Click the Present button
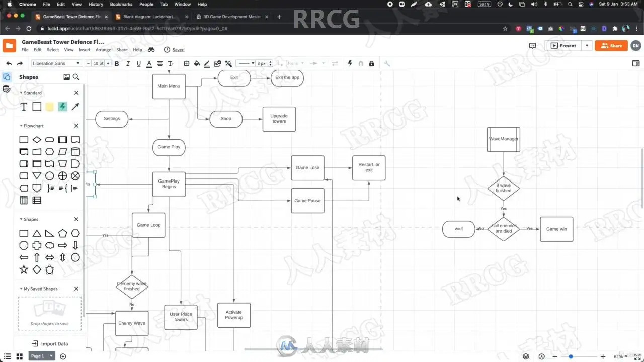 [563, 46]
